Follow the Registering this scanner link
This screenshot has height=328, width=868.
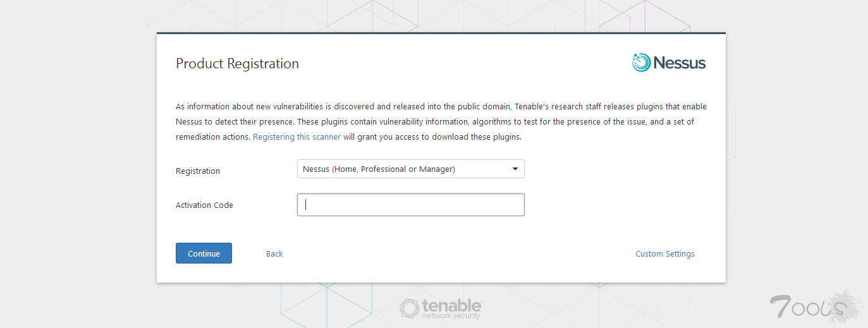[296, 137]
